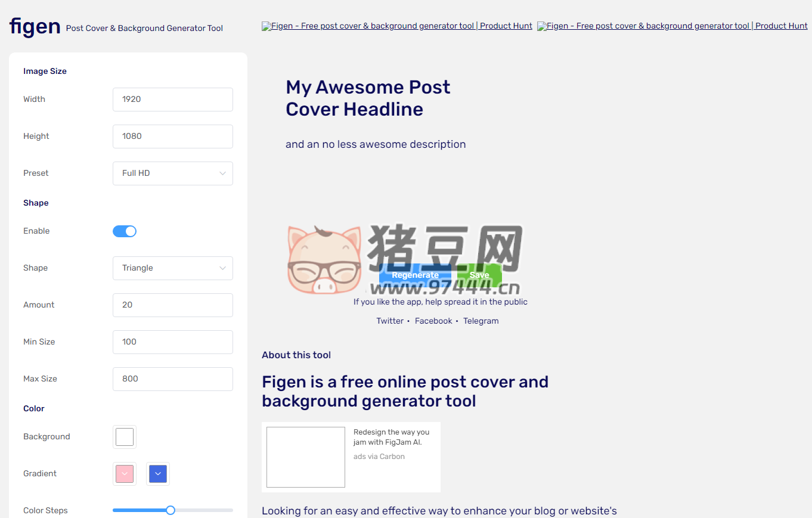Click the Regenerate button

coord(416,275)
